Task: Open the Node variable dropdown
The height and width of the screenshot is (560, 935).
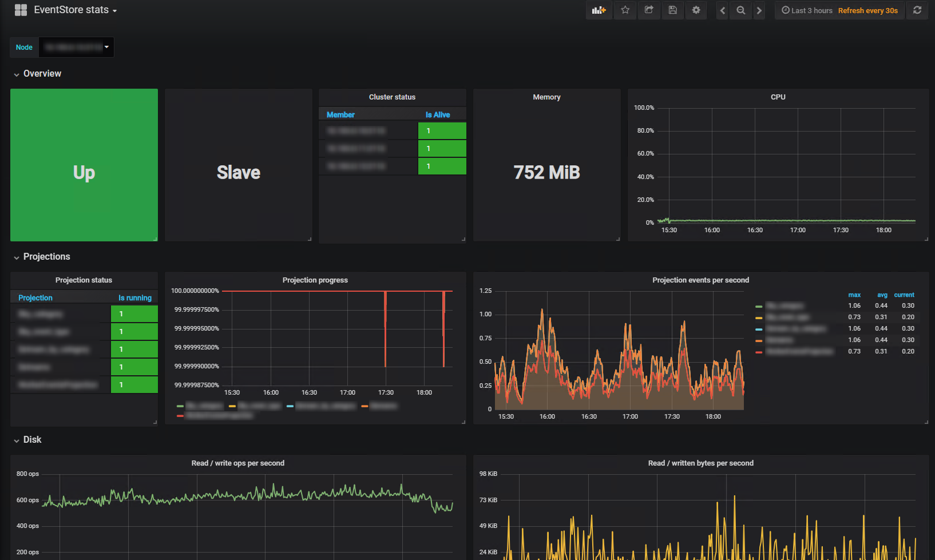Action: click(x=76, y=47)
